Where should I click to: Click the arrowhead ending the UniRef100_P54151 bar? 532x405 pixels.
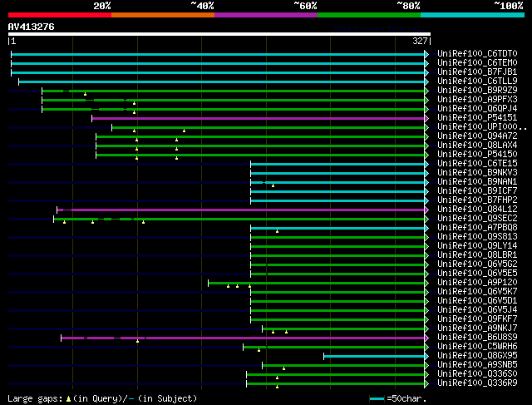click(x=426, y=118)
